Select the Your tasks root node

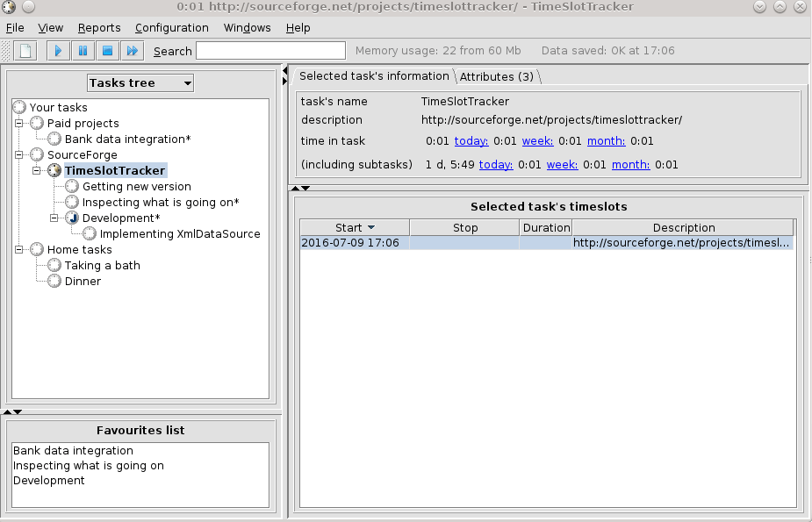tap(58, 107)
